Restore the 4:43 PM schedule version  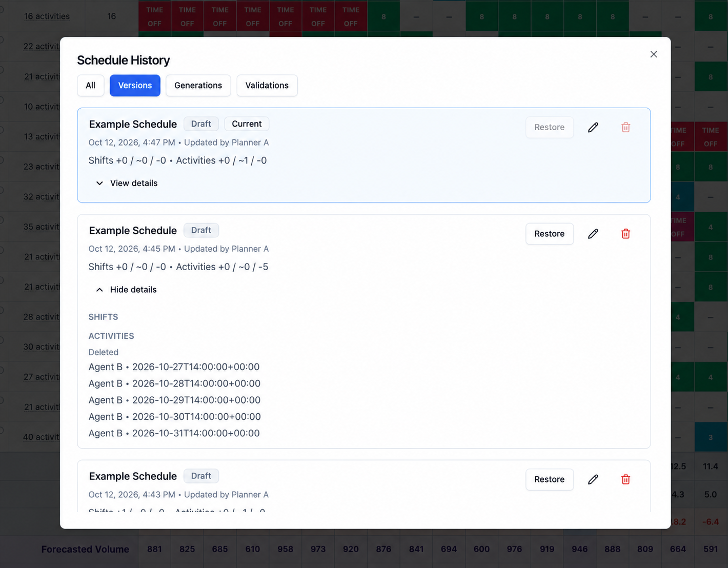(x=549, y=479)
